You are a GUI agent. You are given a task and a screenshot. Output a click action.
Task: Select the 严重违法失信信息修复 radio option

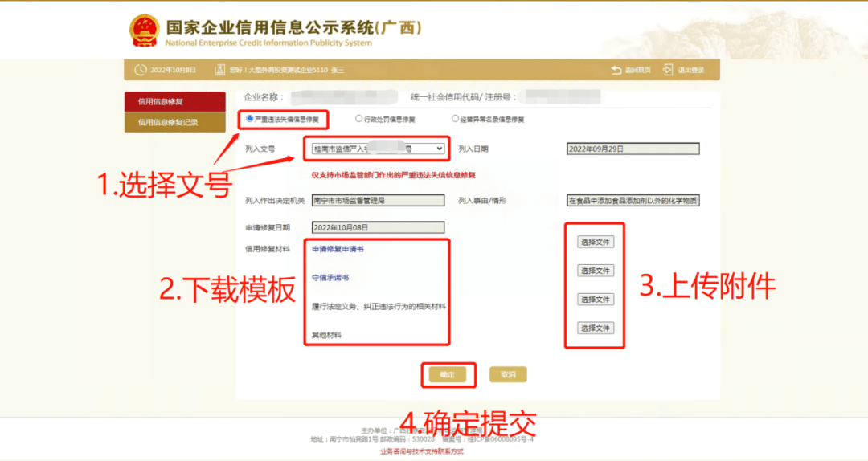(250, 119)
